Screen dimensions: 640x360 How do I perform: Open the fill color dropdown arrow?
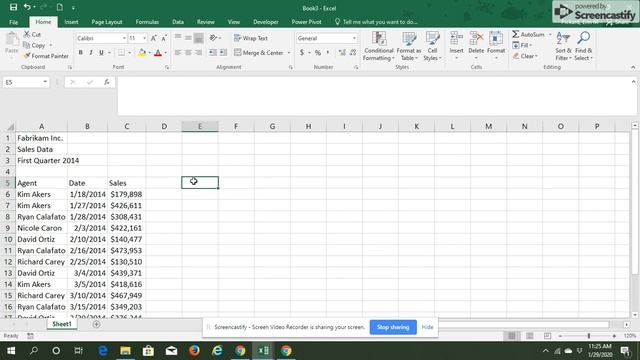[149, 53]
